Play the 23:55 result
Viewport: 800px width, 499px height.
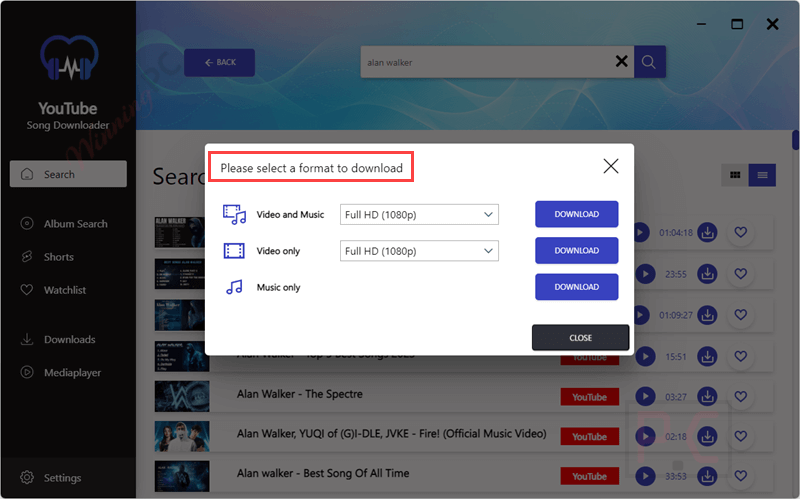(x=645, y=274)
